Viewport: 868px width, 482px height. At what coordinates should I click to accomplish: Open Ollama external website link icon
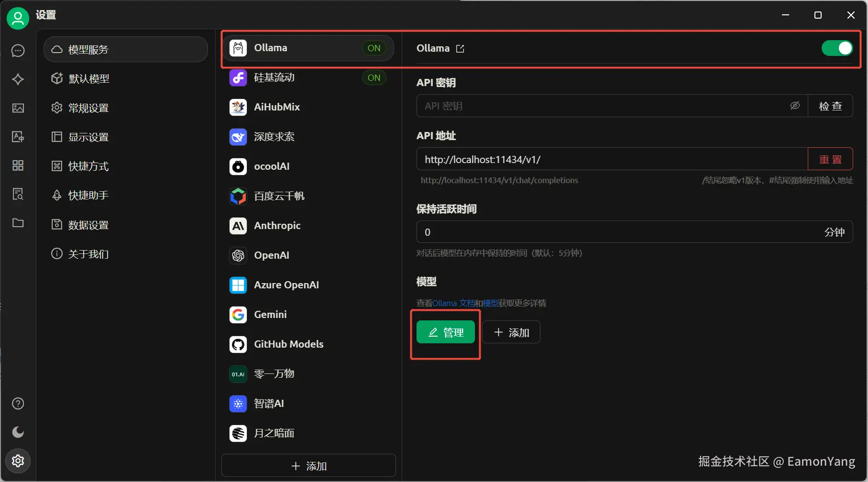[x=460, y=49]
